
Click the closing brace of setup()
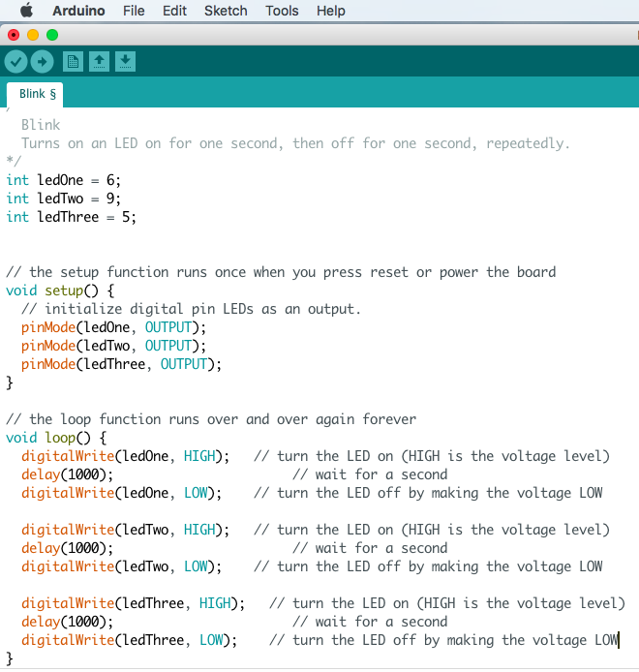coord(10,383)
